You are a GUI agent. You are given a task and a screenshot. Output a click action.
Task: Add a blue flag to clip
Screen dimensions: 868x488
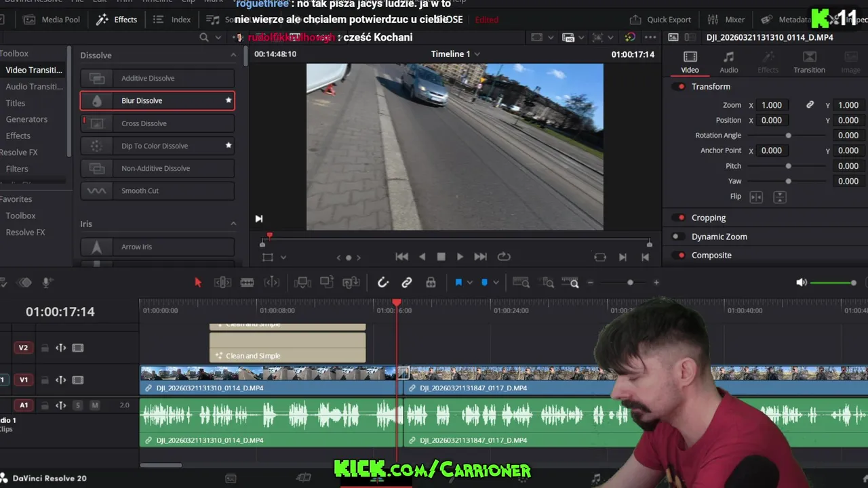pyautogui.click(x=458, y=283)
